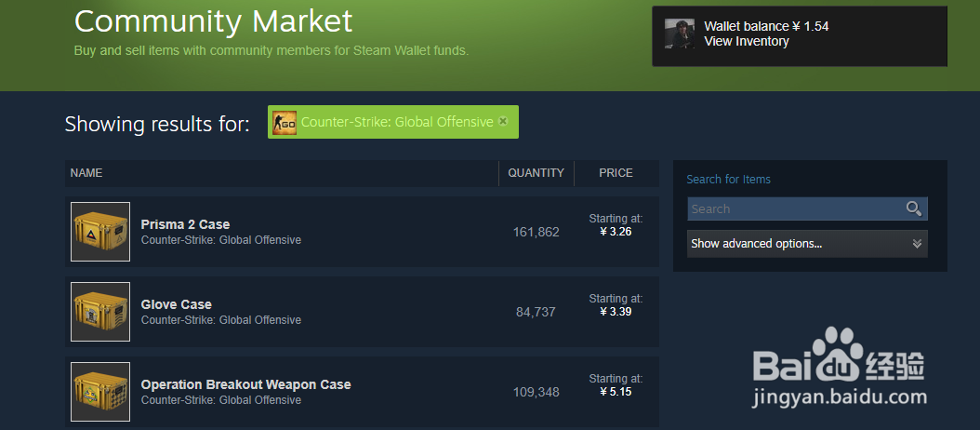Click the Community Market heading

click(x=213, y=21)
